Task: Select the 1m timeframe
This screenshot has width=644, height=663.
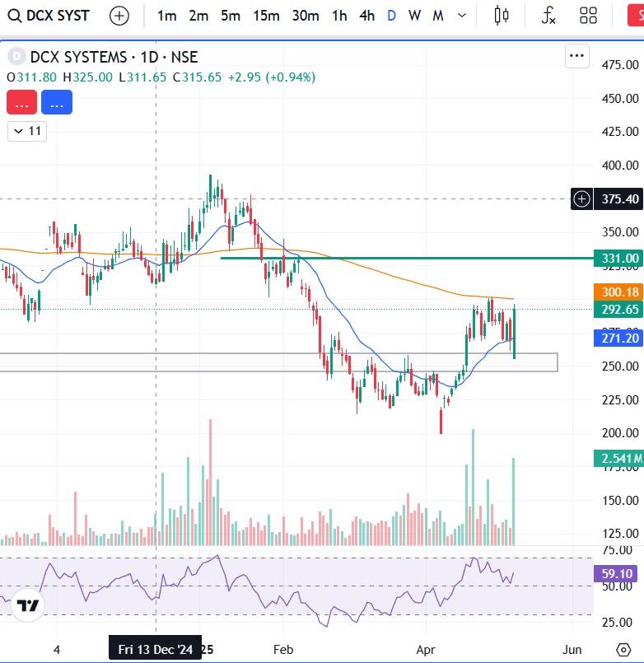Action: pos(166,16)
